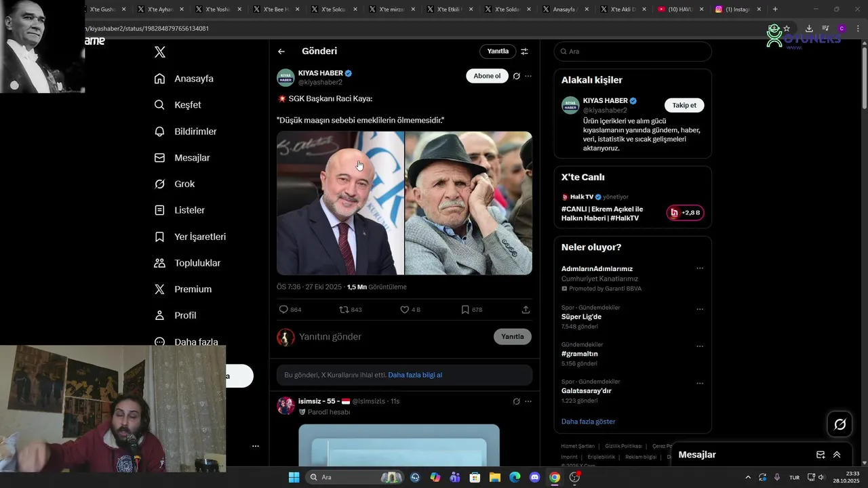
Task: Open Chrome downloads icon
Action: [809, 28]
